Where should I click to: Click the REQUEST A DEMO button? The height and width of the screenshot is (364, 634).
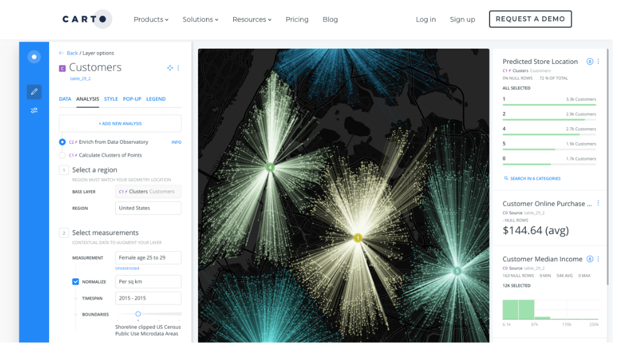tap(530, 19)
